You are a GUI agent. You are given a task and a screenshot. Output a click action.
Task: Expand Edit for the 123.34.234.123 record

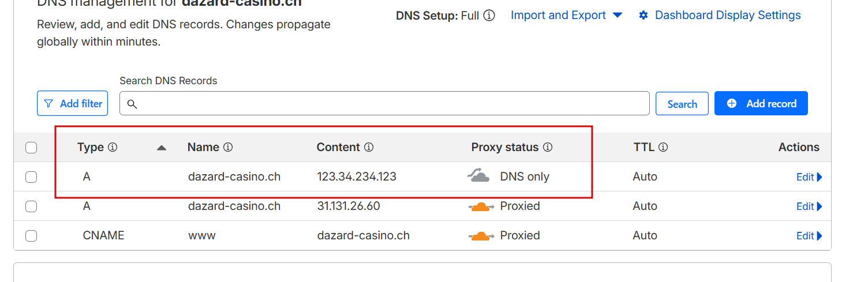(x=809, y=177)
